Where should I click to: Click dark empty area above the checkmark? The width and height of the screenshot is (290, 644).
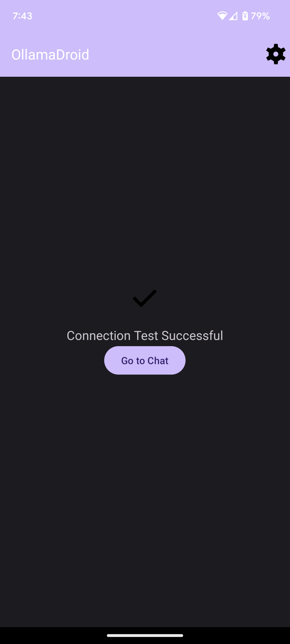pos(145,182)
